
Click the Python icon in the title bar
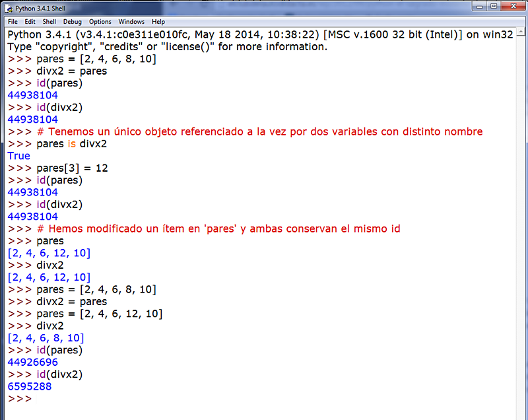click(x=8, y=9)
